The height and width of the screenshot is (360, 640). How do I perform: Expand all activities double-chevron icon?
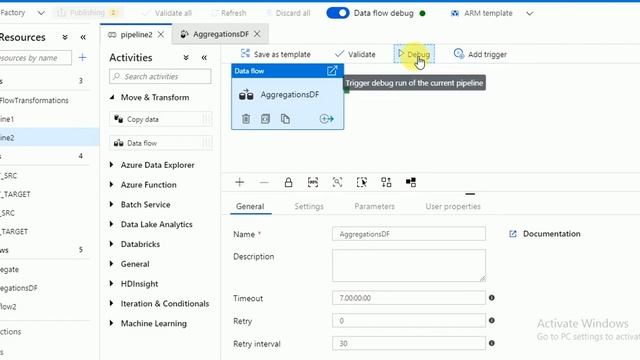[186, 58]
